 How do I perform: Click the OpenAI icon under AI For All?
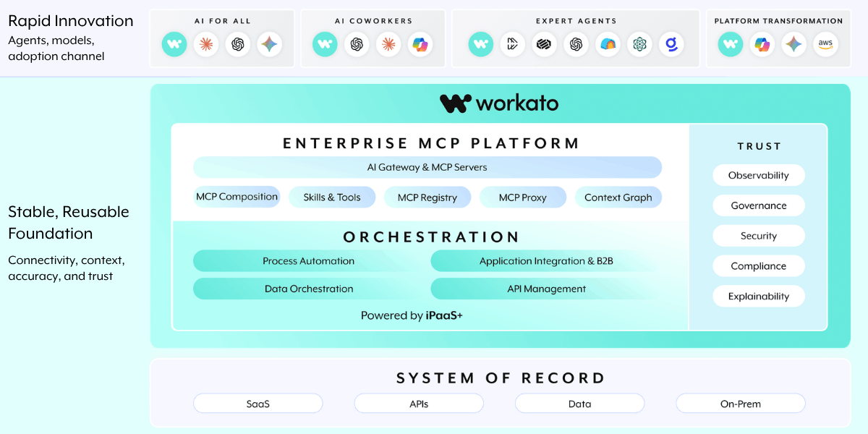238,45
